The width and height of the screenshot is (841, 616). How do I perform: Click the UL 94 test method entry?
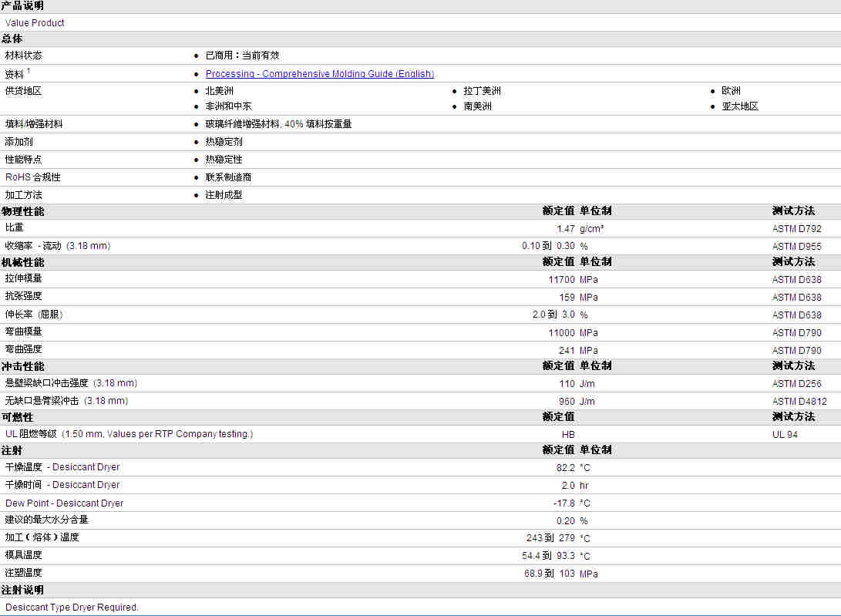coord(785,435)
